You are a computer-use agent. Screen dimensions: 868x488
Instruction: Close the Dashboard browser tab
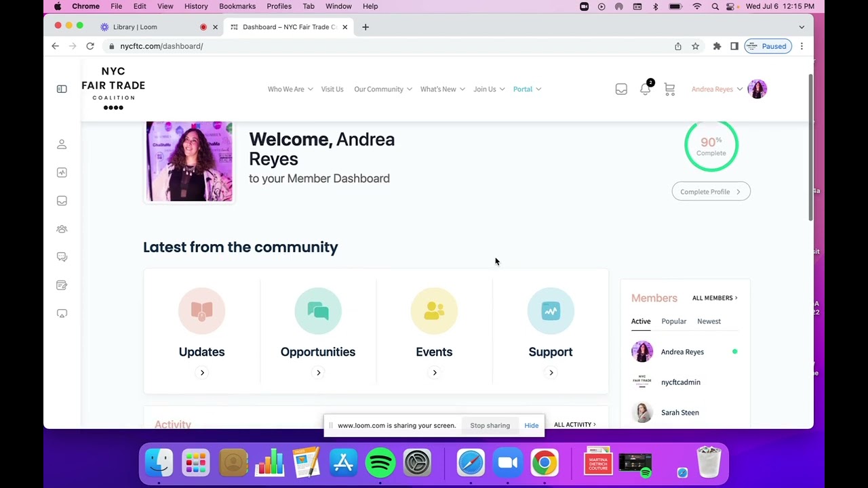coord(345,27)
